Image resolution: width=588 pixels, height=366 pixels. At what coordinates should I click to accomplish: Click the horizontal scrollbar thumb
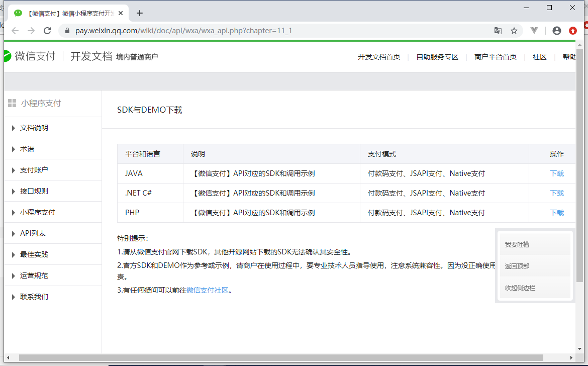[x=281, y=358]
